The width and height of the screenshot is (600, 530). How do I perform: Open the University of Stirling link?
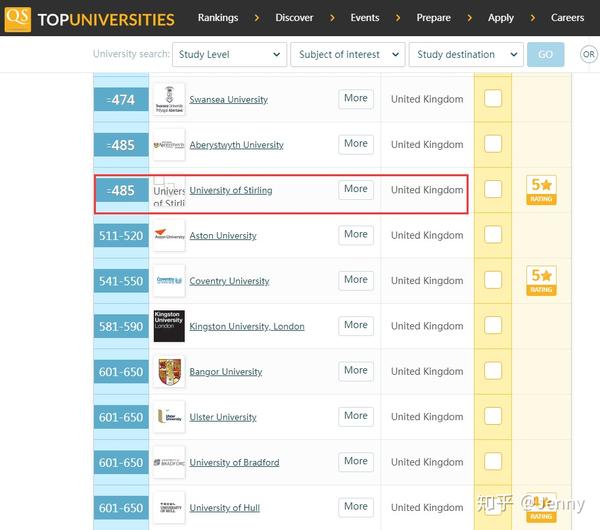click(231, 190)
